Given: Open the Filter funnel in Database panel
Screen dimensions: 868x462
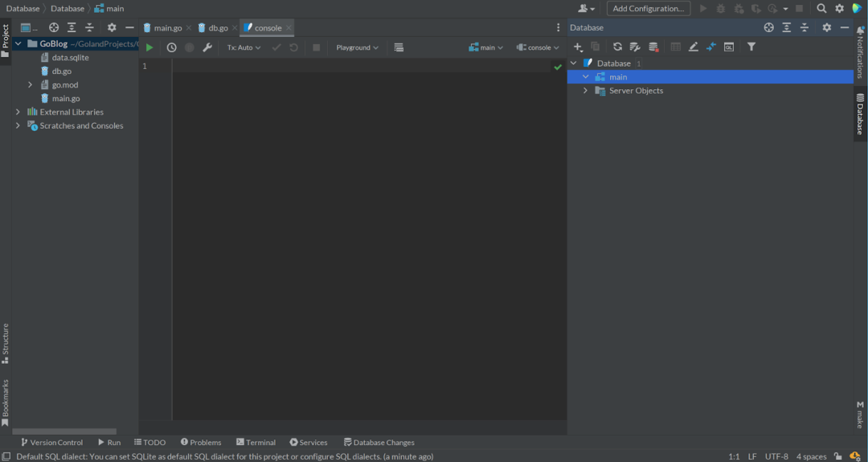Looking at the screenshot, I should 751,47.
